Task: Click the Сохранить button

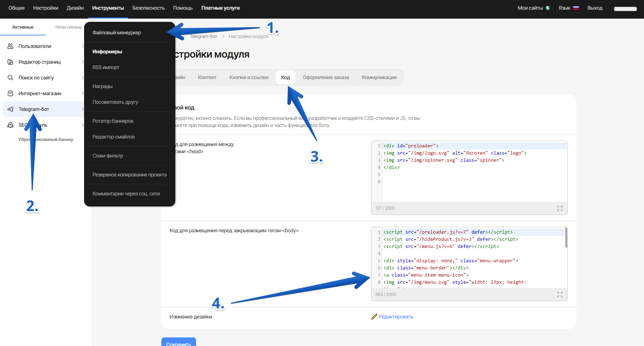Action: (x=179, y=342)
